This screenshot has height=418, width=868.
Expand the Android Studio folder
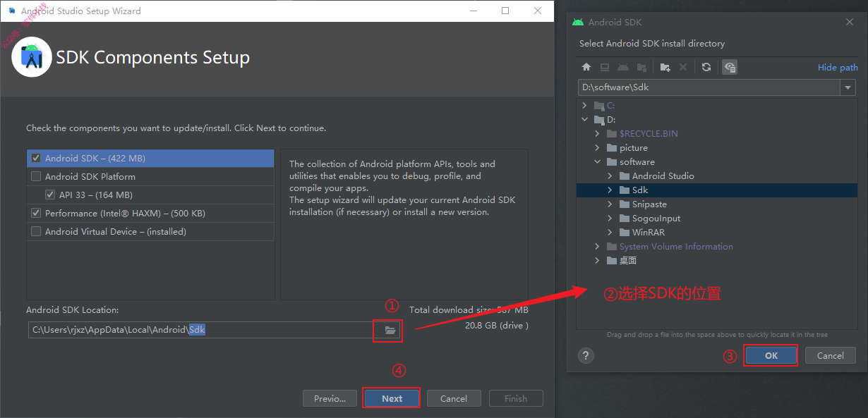pyautogui.click(x=610, y=176)
